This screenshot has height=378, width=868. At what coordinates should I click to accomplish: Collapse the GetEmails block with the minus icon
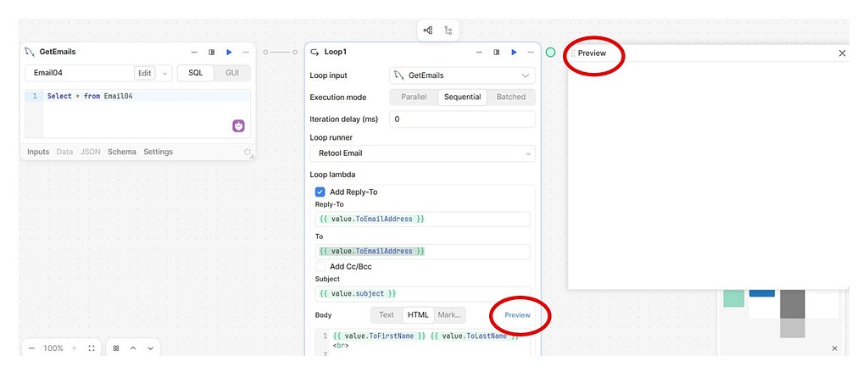coord(194,52)
